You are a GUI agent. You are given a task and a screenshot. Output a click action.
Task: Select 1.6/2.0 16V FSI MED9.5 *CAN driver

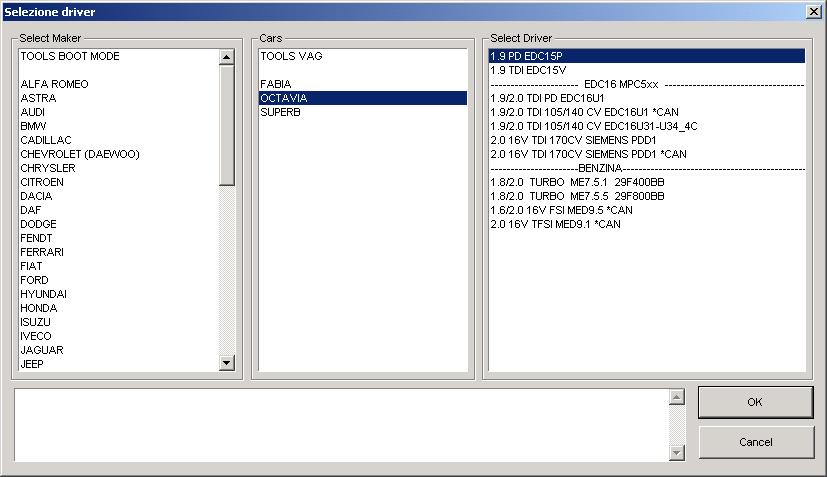(647, 210)
